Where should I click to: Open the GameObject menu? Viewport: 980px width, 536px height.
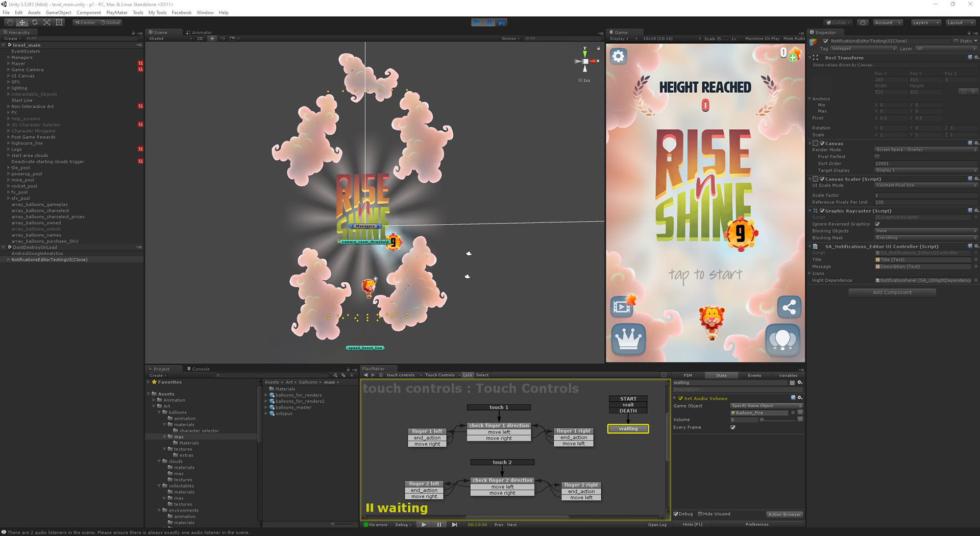pos(58,12)
